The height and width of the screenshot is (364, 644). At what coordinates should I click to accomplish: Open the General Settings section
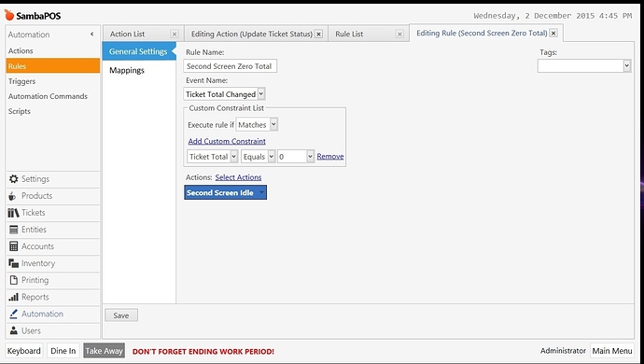coord(139,51)
